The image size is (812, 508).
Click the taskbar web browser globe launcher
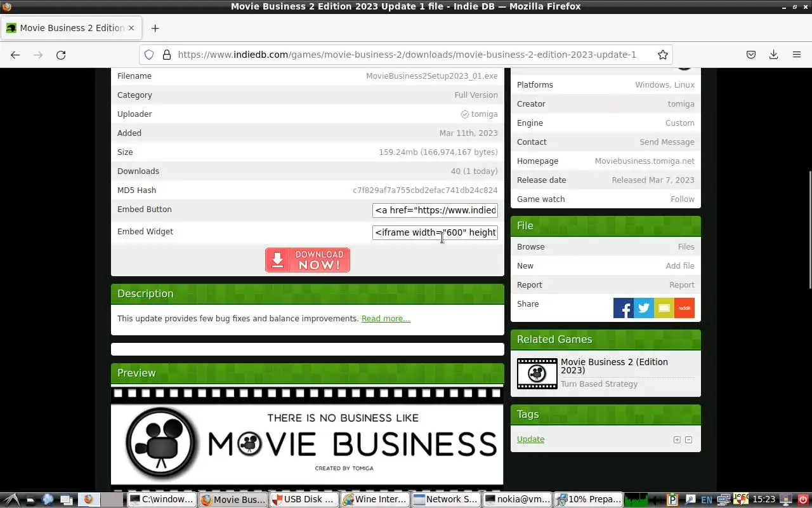48,499
